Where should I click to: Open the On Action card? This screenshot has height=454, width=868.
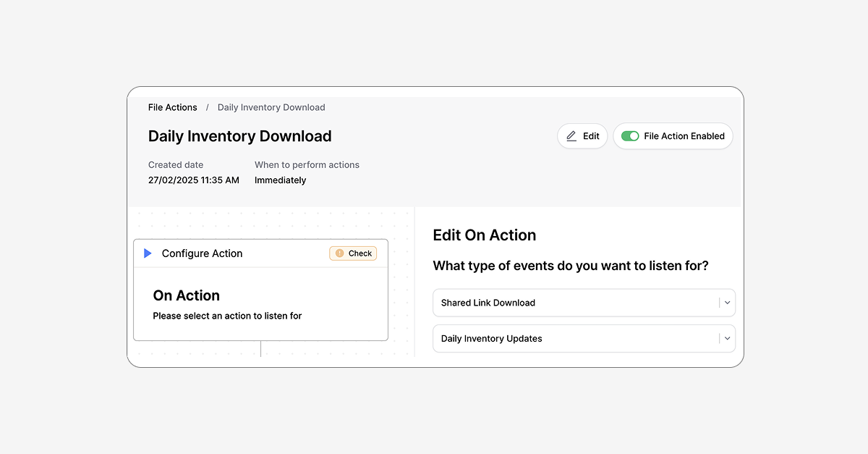tap(261, 304)
